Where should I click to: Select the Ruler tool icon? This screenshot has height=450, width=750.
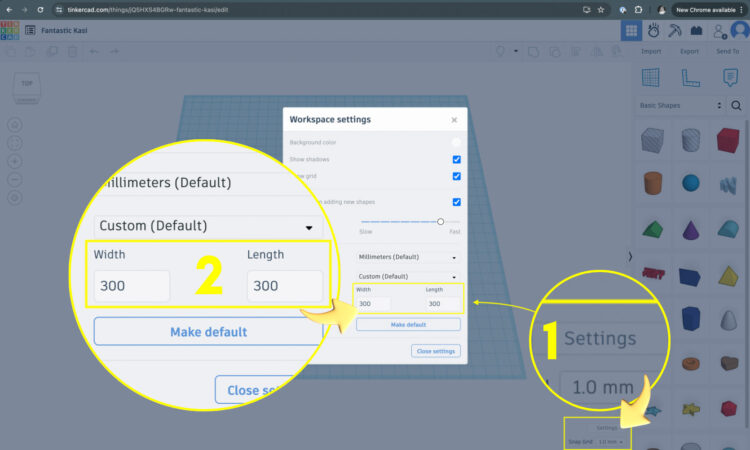(688, 77)
